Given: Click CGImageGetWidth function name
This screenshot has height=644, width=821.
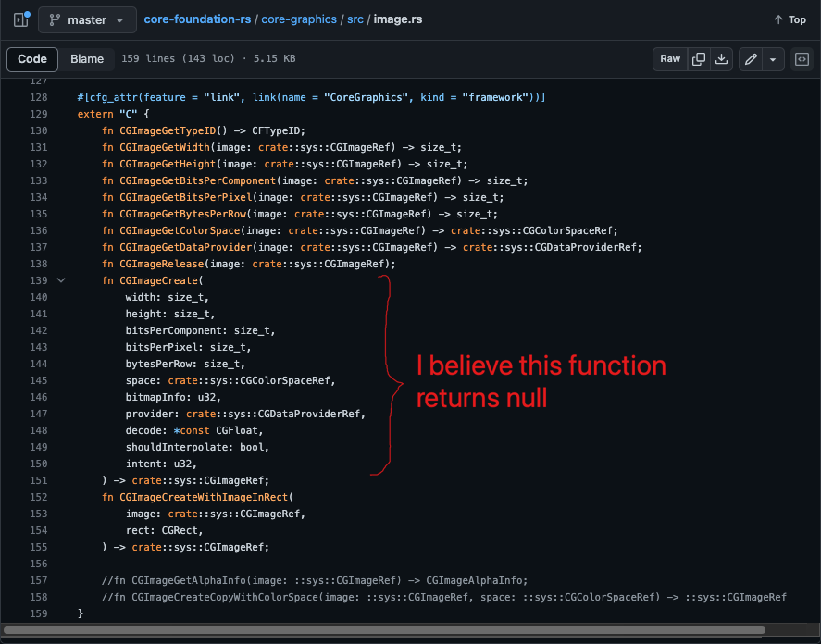Looking at the screenshot, I should [x=165, y=148].
